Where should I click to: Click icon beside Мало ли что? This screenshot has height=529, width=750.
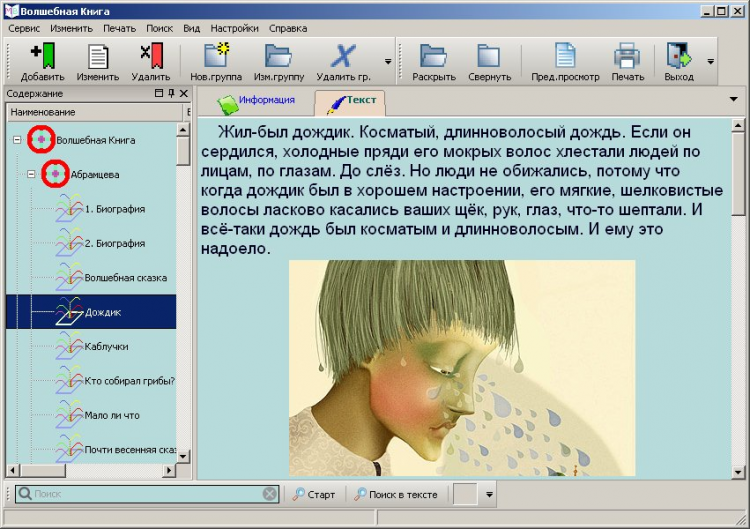[x=69, y=415]
